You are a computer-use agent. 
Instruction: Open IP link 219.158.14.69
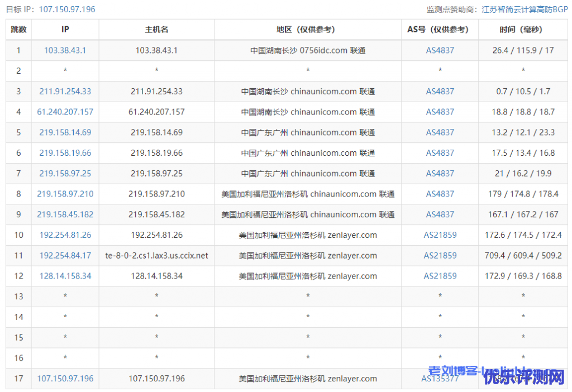pos(65,133)
